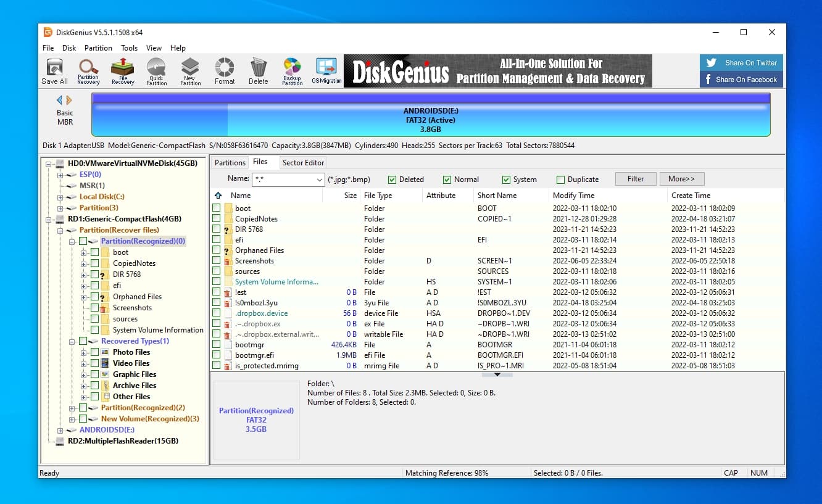Click the Photo Files icon in the tree
This screenshot has width=822, height=504.
tap(105, 352)
